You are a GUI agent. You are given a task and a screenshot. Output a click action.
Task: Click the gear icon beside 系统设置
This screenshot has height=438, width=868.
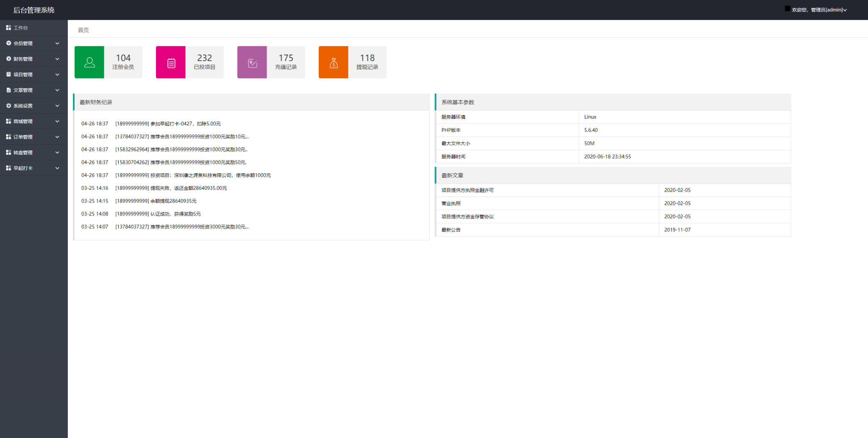(8, 105)
